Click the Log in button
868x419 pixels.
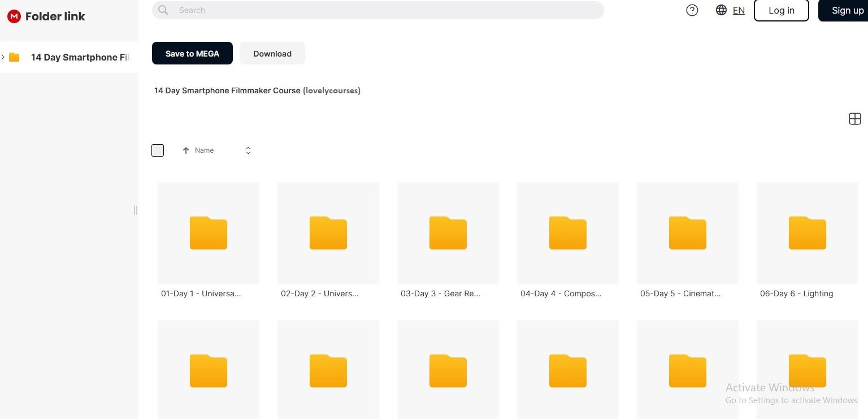[x=781, y=10]
